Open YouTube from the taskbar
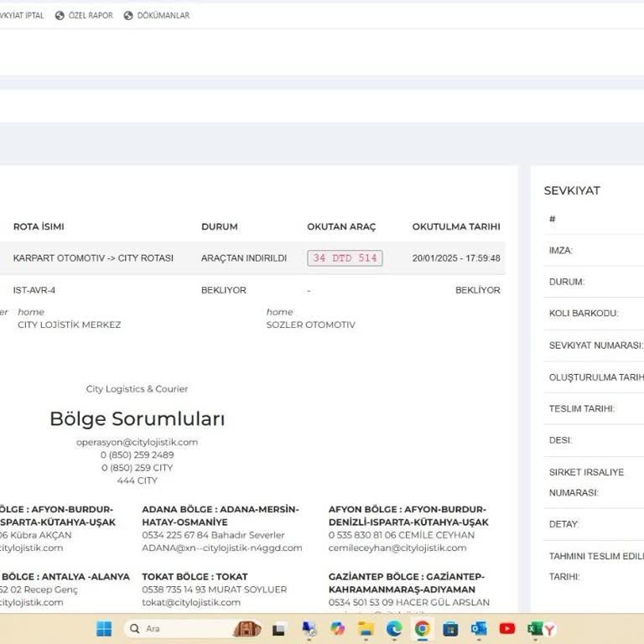644x644 pixels. pyautogui.click(x=507, y=629)
